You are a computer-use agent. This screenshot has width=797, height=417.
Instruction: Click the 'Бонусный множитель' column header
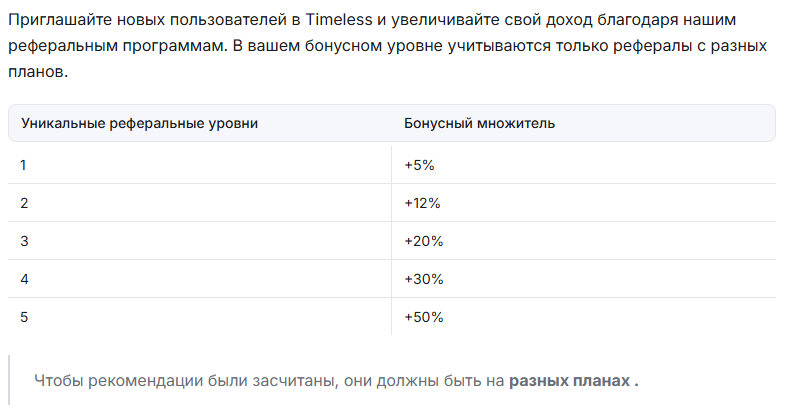[479, 124]
